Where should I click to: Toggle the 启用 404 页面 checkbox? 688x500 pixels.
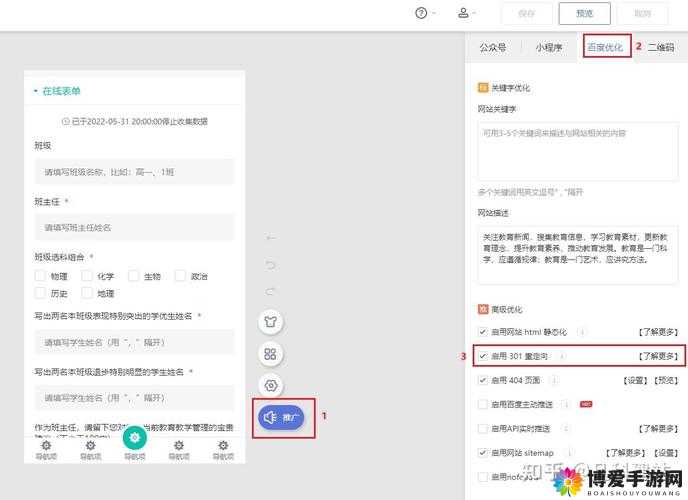(483, 380)
